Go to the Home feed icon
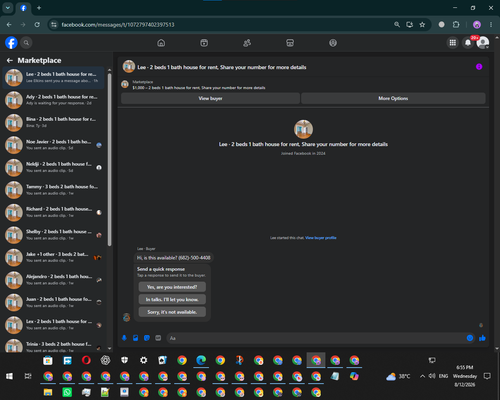This screenshot has height=400, width=500. [x=161, y=43]
